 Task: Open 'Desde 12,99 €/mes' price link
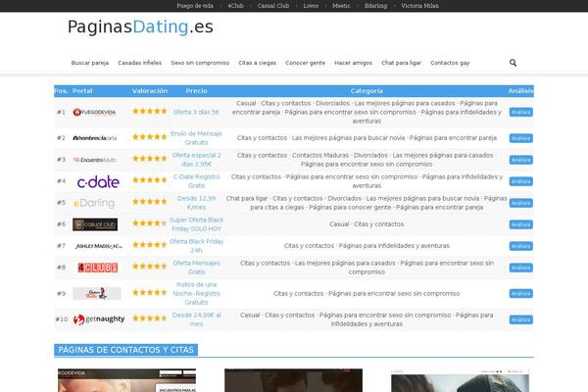coord(196,203)
